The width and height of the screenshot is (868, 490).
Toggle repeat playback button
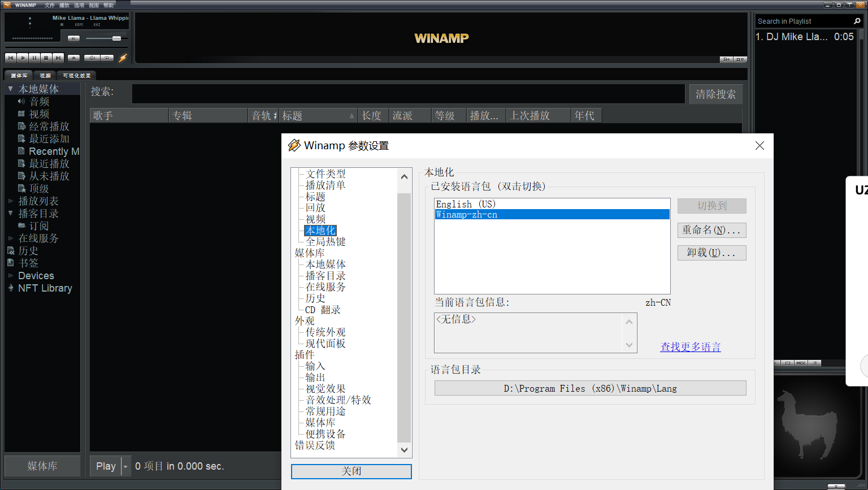(x=107, y=58)
